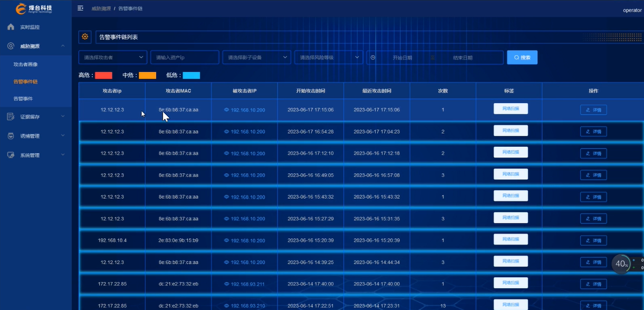Click attacker IP 192.168.10.4 cell

point(112,240)
